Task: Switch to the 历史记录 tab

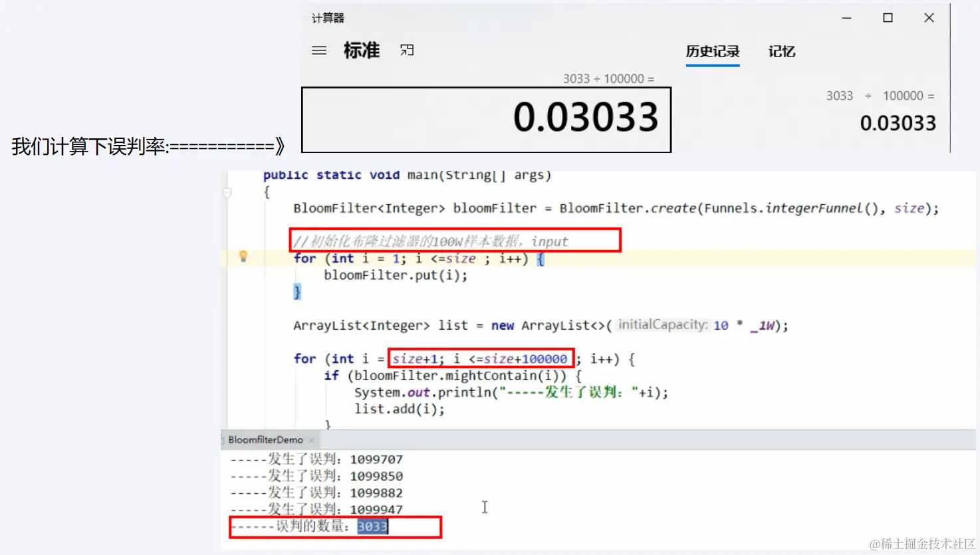Action: click(713, 51)
